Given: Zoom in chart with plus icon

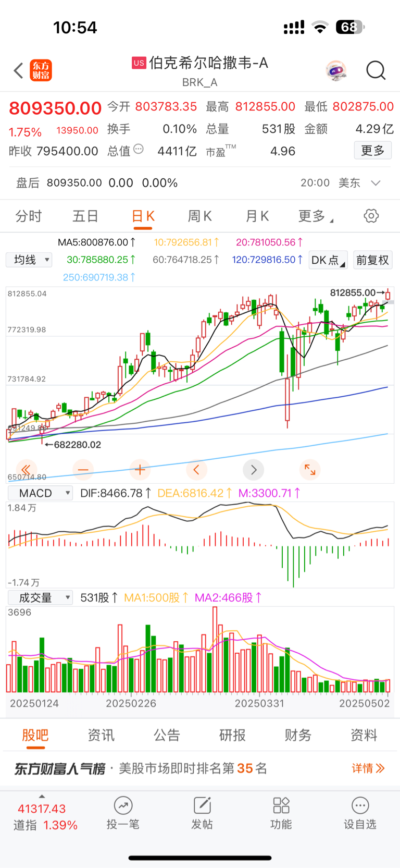Looking at the screenshot, I should pos(140,470).
